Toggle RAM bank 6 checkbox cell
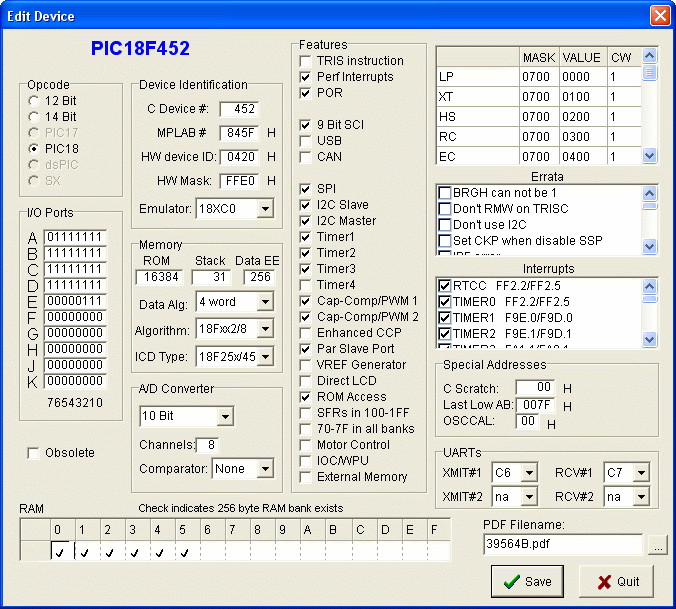This screenshot has height=609, width=676. click(212, 551)
